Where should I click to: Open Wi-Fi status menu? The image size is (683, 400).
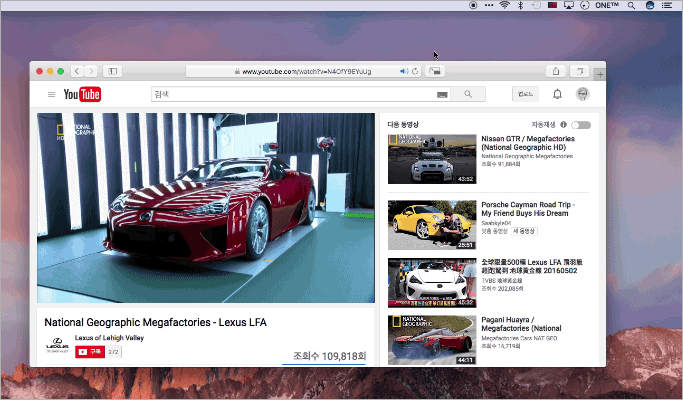[504, 5]
